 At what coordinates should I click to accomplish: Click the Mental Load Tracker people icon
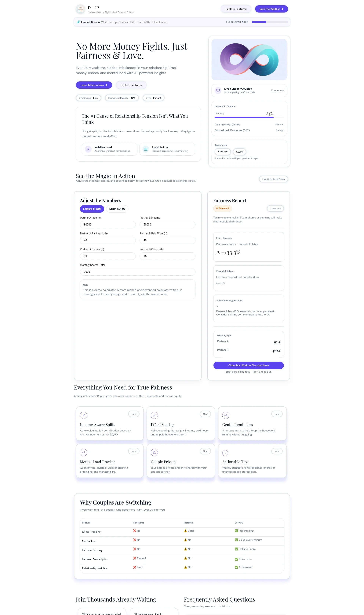click(x=84, y=453)
